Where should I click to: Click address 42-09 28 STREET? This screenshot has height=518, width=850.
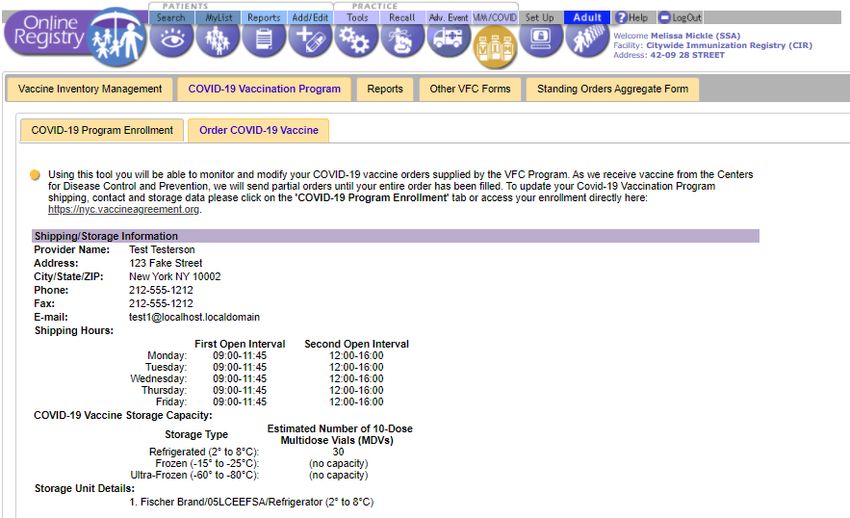[687, 55]
